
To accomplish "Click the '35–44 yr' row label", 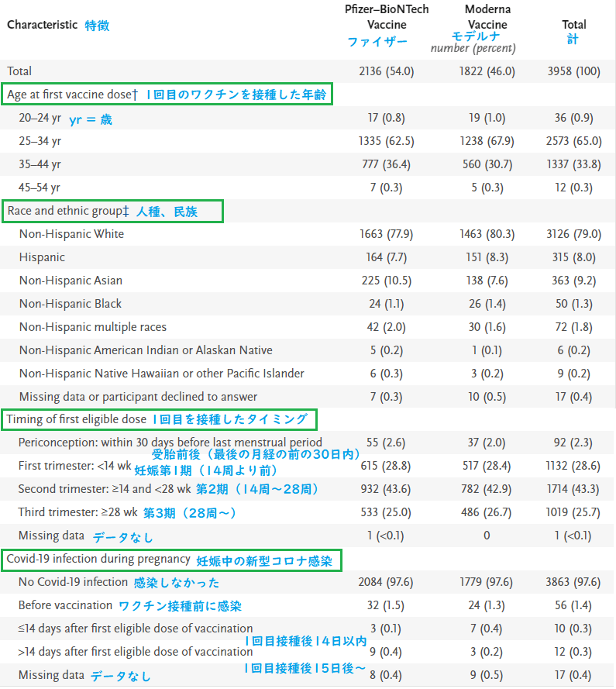I will [x=40, y=164].
